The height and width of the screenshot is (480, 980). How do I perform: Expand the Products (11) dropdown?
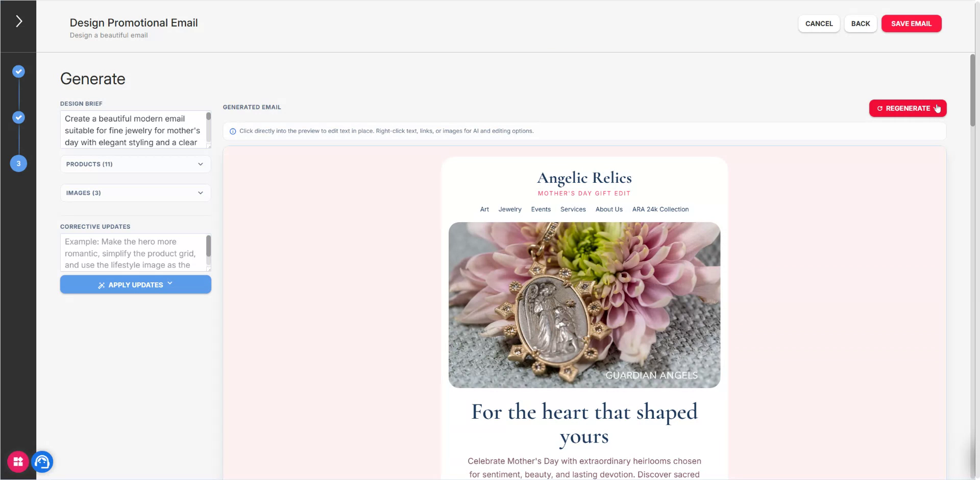click(x=135, y=164)
